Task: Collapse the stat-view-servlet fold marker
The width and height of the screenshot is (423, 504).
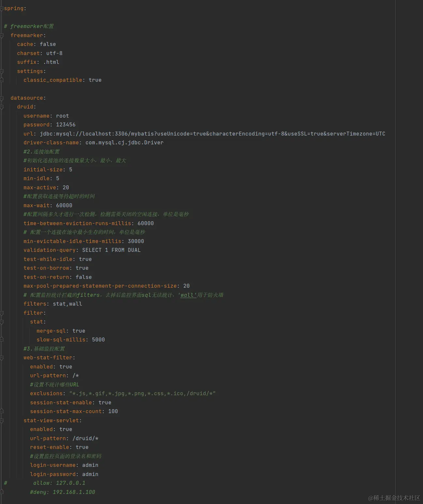Action: [x=2, y=421]
